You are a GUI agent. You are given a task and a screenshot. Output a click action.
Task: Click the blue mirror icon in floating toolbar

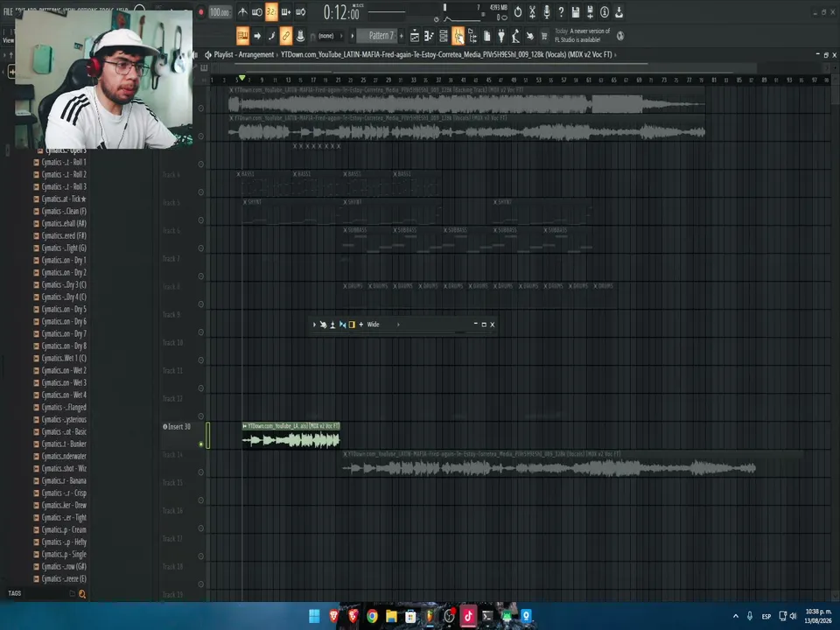pos(342,325)
